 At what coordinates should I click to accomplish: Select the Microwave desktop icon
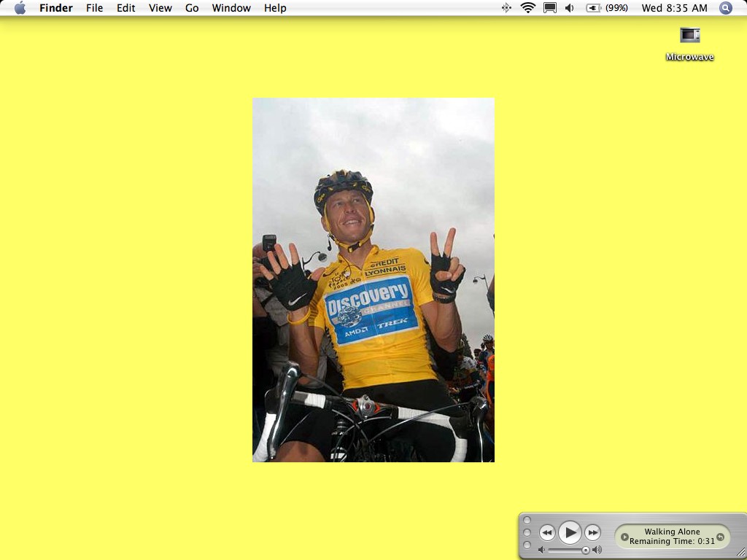(x=690, y=35)
